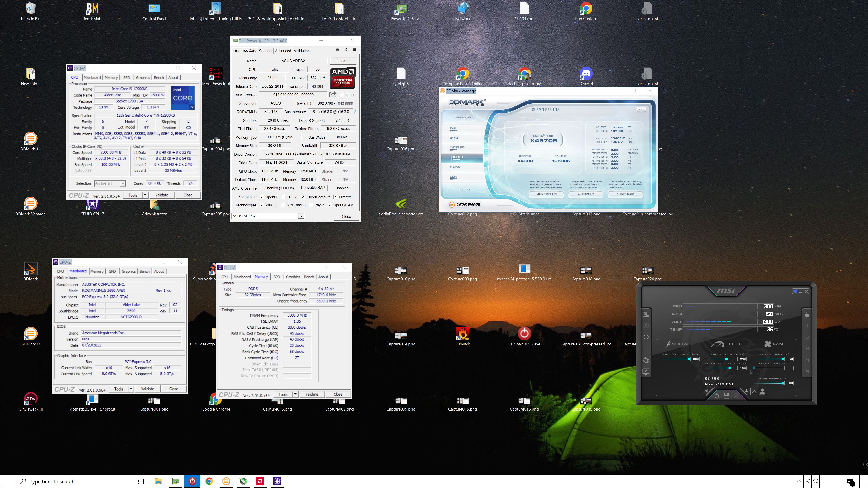Click the Core Voltage slider handle

(689, 359)
